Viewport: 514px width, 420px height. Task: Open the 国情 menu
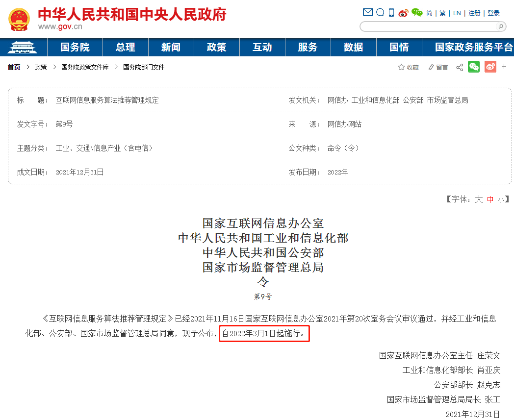pos(399,47)
